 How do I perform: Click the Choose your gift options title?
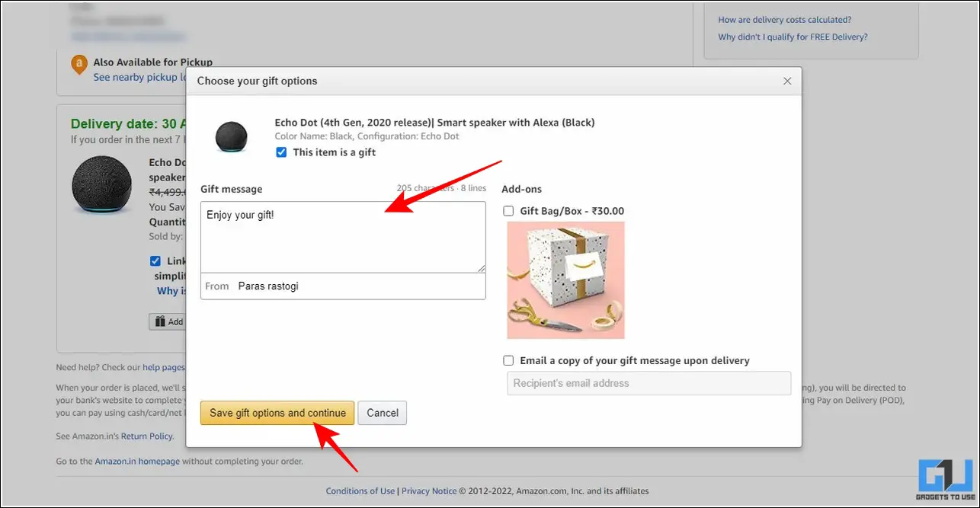coord(258,81)
